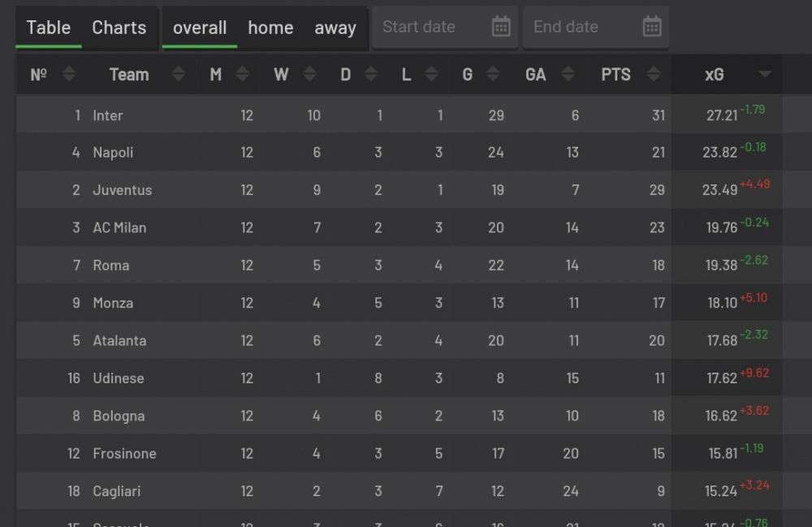Open the Inter team link
This screenshot has width=812, height=527.
point(108,115)
